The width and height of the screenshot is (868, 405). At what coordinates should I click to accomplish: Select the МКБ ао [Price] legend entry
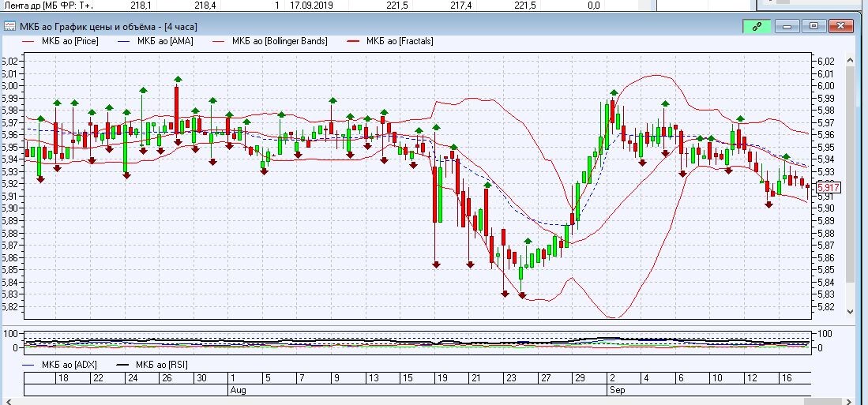(x=60, y=41)
